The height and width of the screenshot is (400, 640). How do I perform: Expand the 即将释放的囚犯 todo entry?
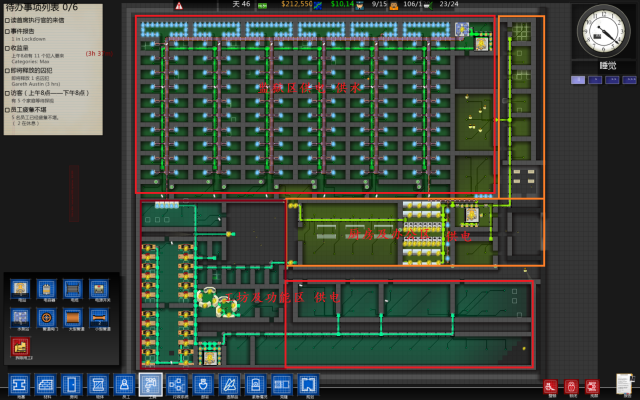tap(31, 70)
